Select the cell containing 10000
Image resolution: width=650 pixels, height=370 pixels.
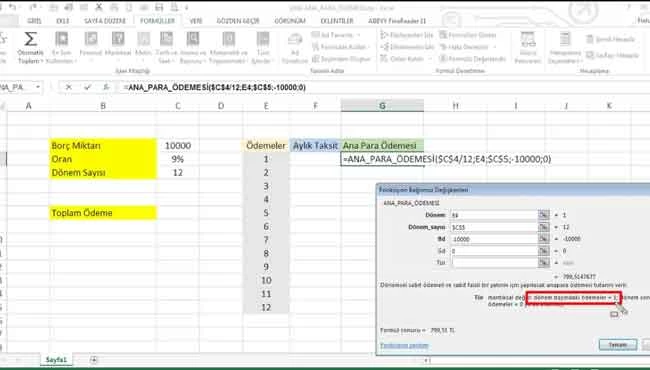click(178, 145)
